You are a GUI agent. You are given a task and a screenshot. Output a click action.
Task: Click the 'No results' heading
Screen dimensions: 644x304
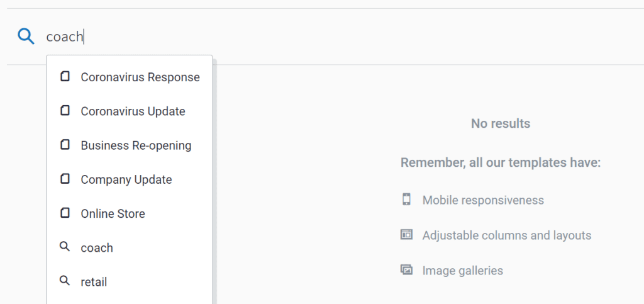(x=500, y=123)
